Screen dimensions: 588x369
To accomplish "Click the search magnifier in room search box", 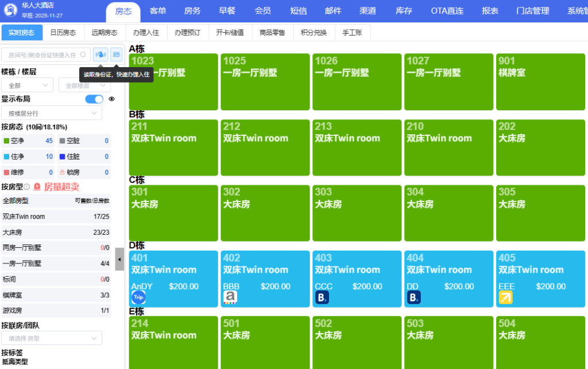I will coord(83,55).
